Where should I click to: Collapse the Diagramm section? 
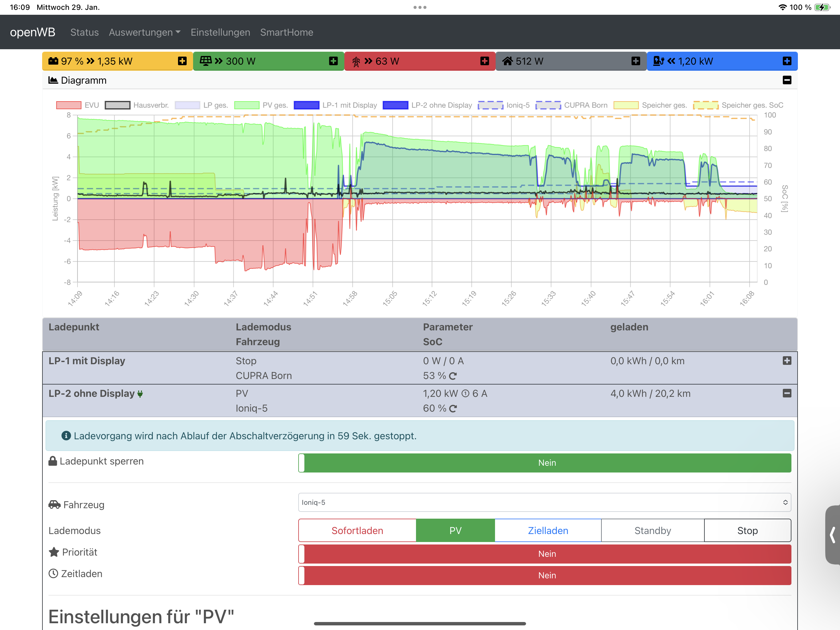(787, 80)
